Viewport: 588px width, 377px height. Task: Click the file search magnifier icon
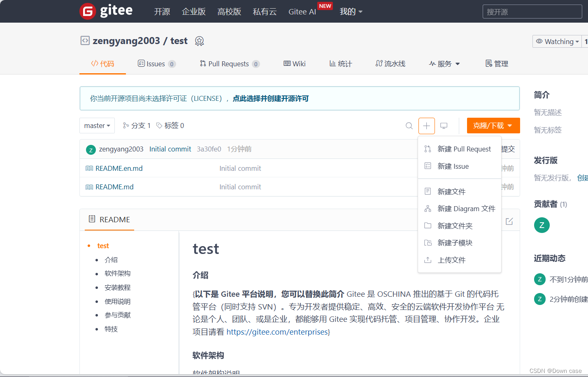(409, 126)
